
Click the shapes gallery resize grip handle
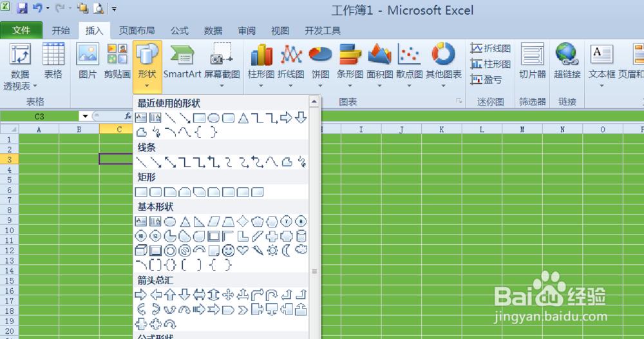click(314, 271)
